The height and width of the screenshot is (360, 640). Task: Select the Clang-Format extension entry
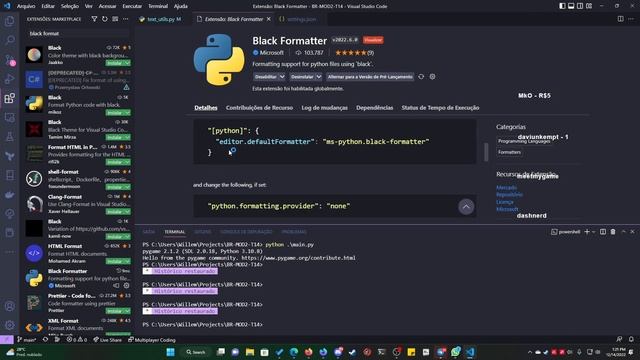(x=78, y=204)
